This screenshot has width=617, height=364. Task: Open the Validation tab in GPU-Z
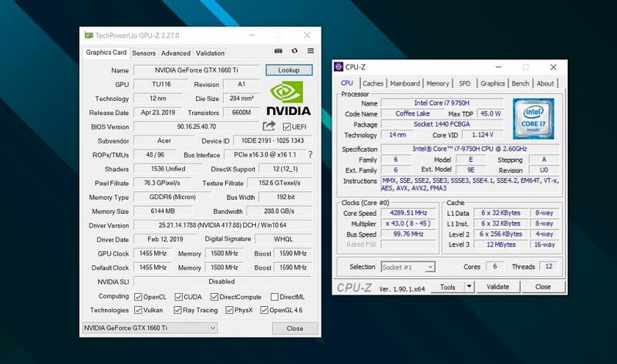210,53
